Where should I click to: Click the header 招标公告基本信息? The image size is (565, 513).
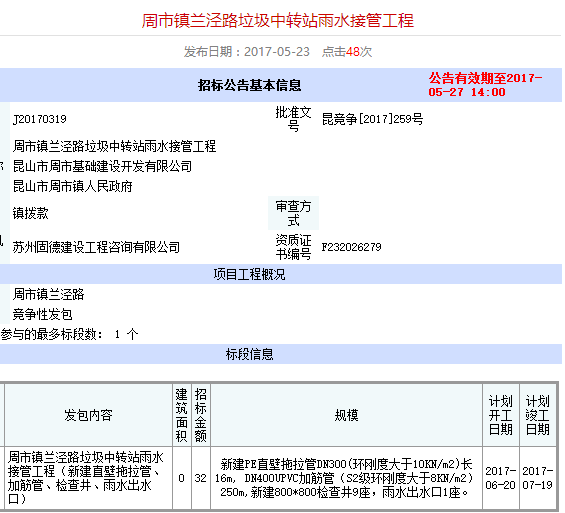[x=249, y=85]
